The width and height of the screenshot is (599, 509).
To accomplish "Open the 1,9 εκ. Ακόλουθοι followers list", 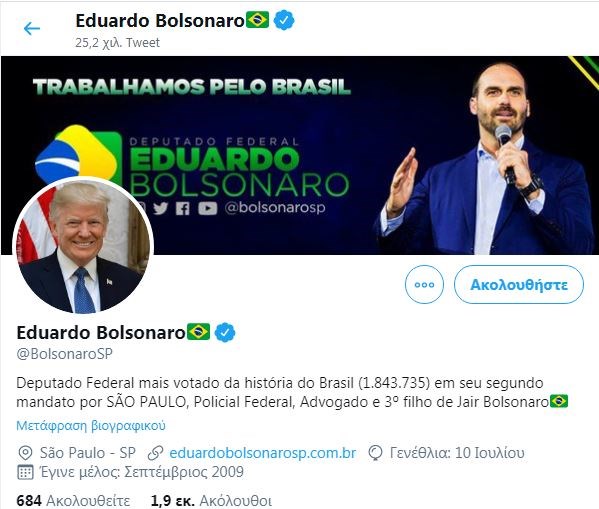I will click(x=211, y=501).
